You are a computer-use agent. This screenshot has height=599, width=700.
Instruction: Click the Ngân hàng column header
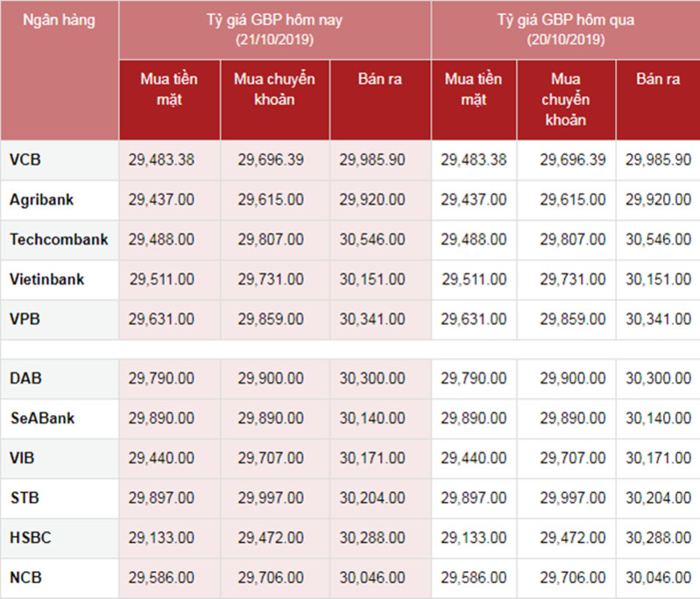(59, 20)
